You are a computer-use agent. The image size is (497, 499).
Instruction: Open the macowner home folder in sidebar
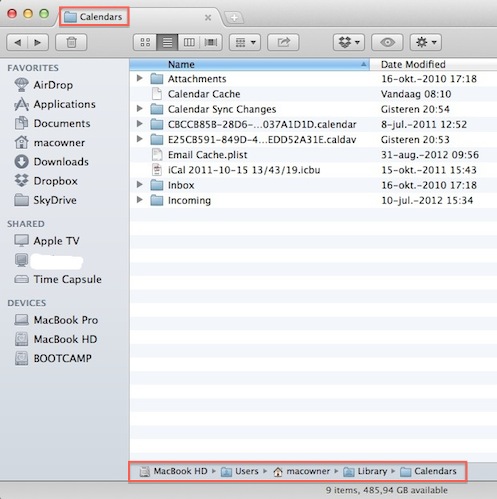tap(50, 143)
